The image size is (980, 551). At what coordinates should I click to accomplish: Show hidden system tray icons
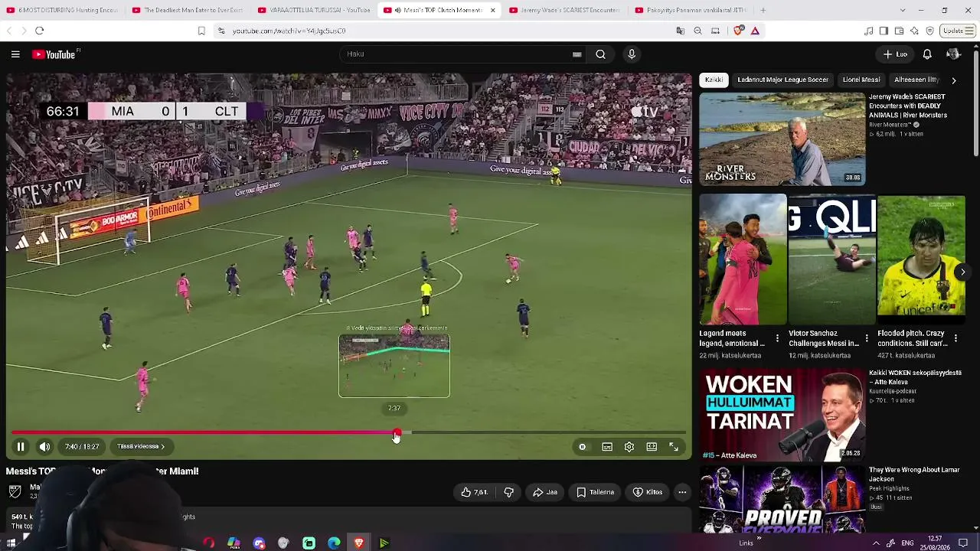[x=876, y=543]
